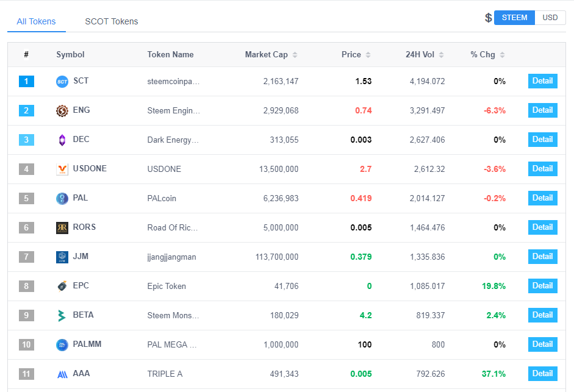This screenshot has height=392, width=574.
Task: Click the 2.4% change value
Action: (496, 316)
